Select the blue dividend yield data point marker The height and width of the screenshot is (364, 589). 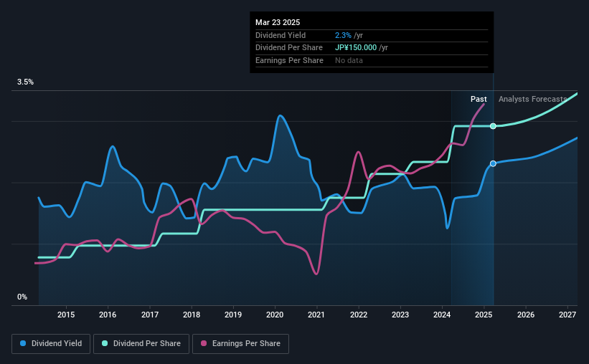click(493, 163)
